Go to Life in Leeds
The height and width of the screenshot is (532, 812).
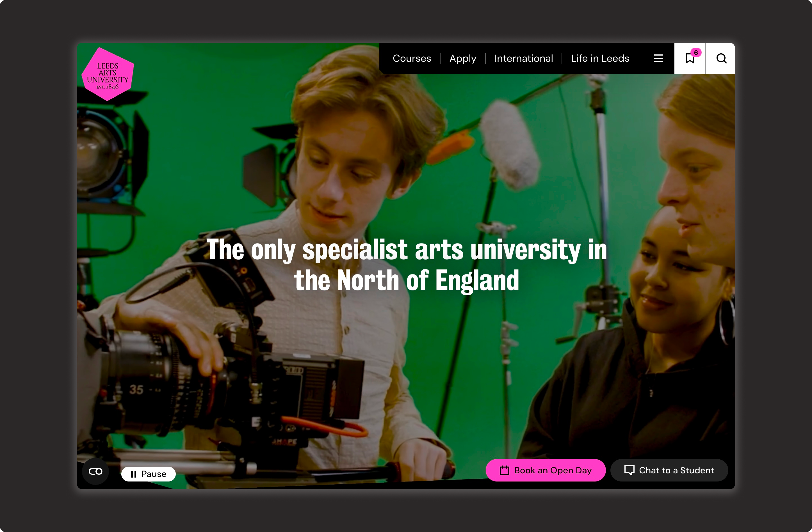(x=600, y=58)
